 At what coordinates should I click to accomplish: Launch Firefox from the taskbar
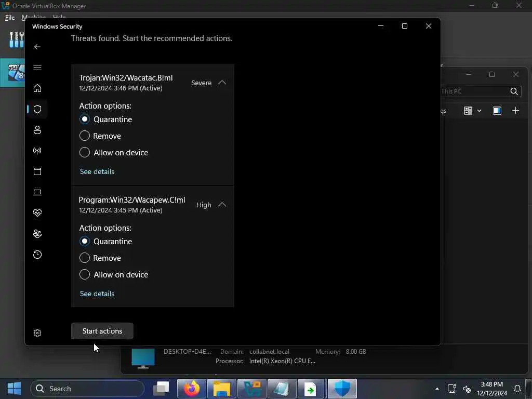tap(192, 389)
